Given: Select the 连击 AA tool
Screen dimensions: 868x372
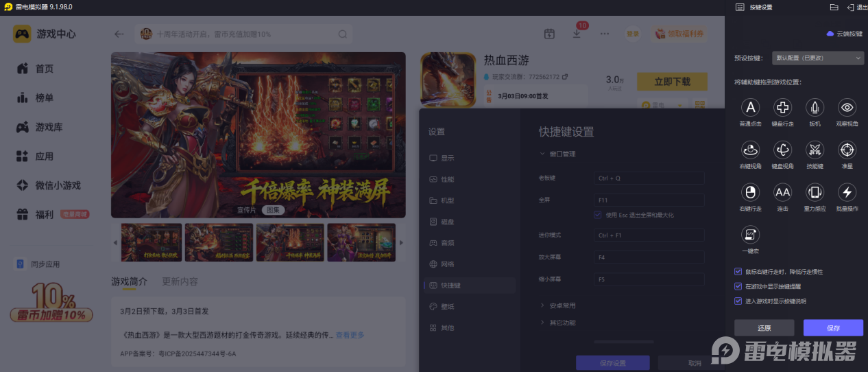Looking at the screenshot, I should (x=782, y=192).
